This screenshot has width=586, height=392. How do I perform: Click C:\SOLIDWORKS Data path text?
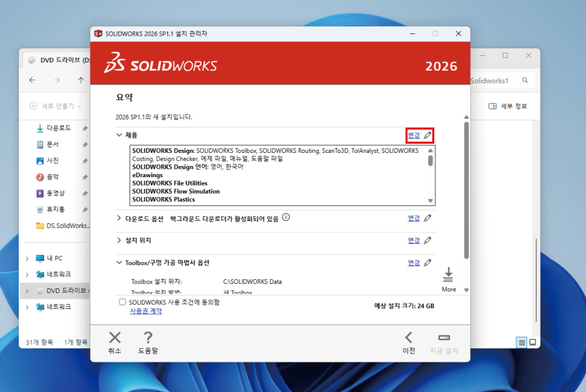coord(252,282)
